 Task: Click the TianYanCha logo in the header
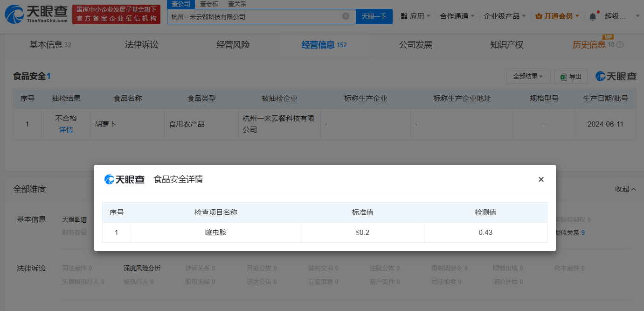(36, 14)
